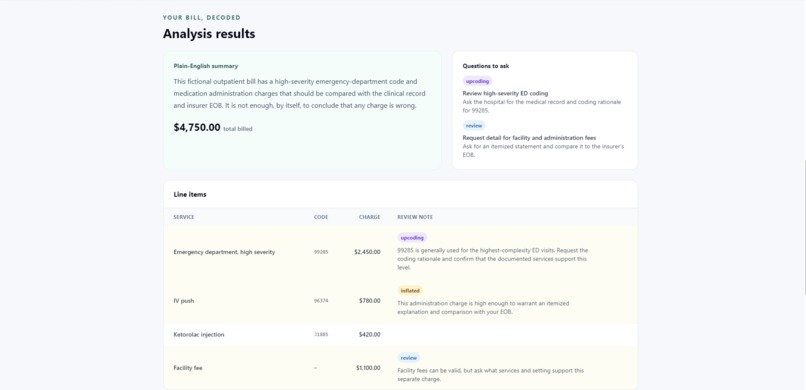Click the summary paragraph about the fictional bill

point(300,94)
